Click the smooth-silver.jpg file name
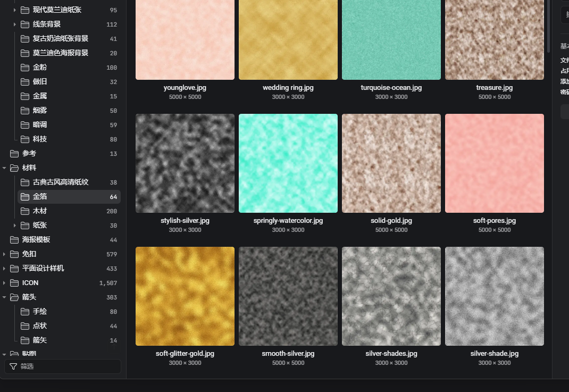569x392 pixels. pyautogui.click(x=288, y=354)
